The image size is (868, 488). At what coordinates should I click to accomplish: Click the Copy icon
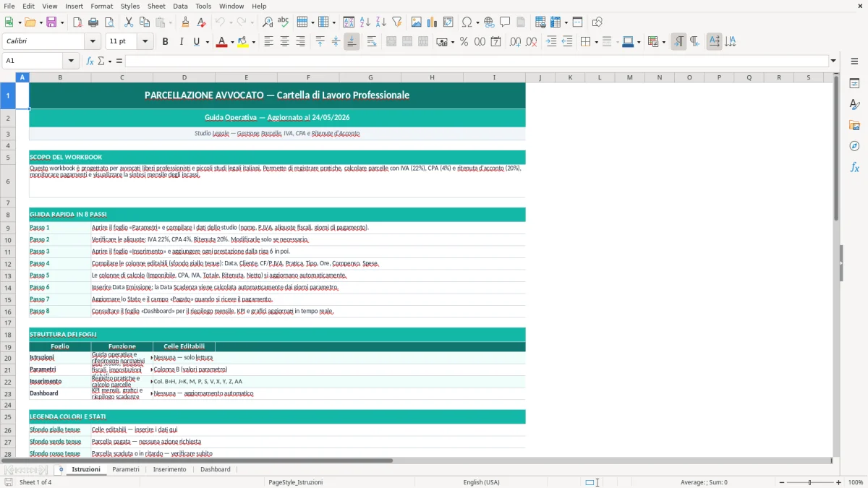pos(145,22)
